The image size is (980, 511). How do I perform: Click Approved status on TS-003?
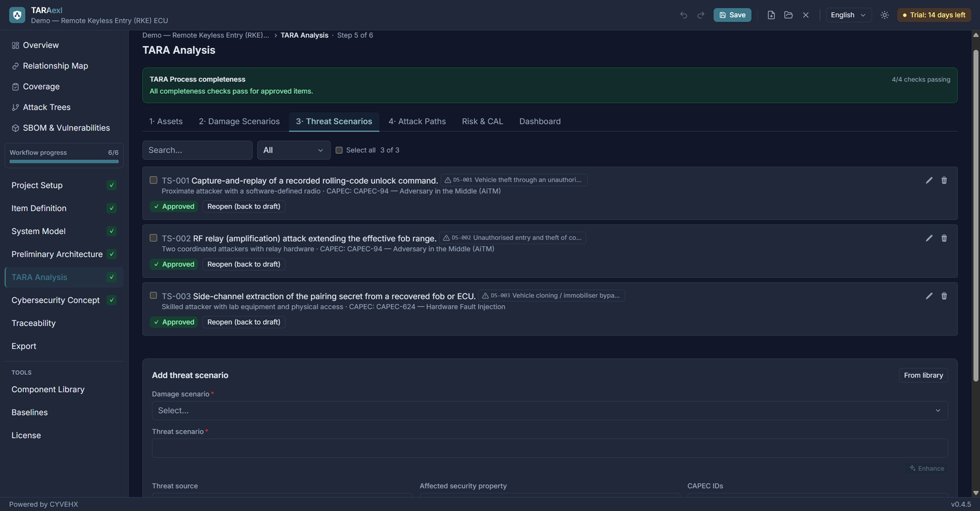coord(174,322)
